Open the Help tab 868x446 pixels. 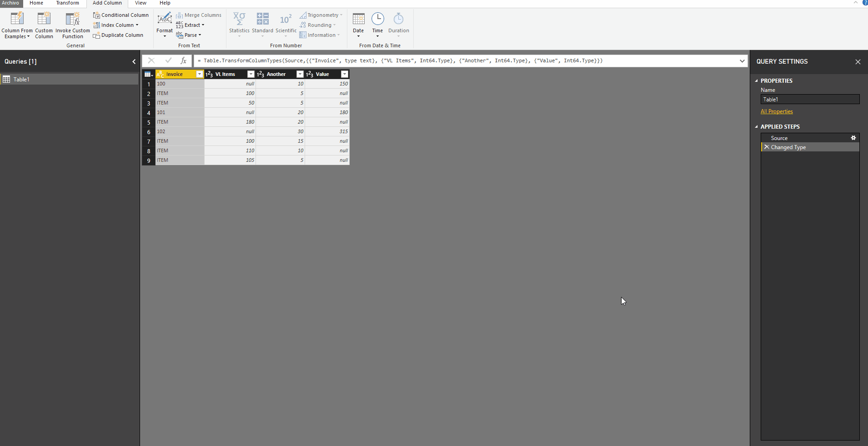click(x=165, y=3)
